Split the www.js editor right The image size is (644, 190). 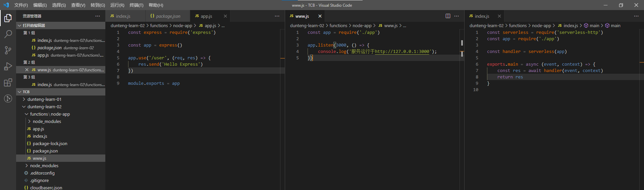[448, 16]
